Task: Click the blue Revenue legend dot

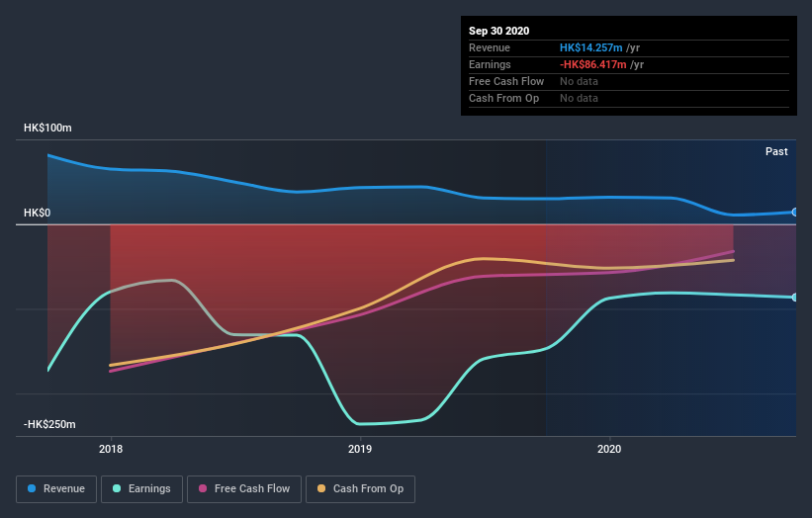Action: click(32, 488)
